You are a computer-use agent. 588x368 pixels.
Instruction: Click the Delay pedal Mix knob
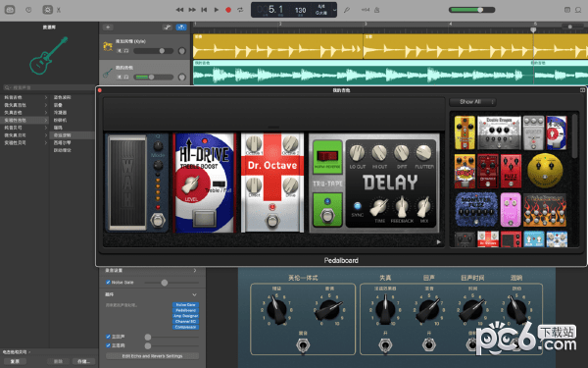[x=423, y=207]
